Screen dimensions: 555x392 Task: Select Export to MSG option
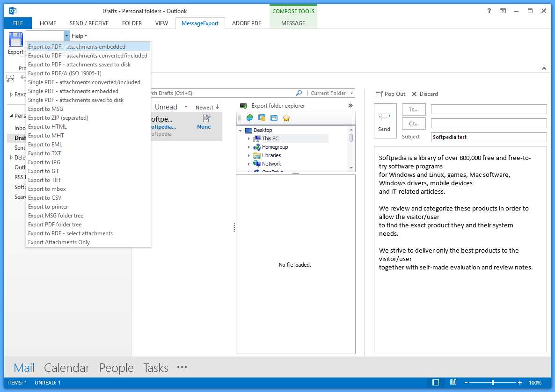coord(88,109)
